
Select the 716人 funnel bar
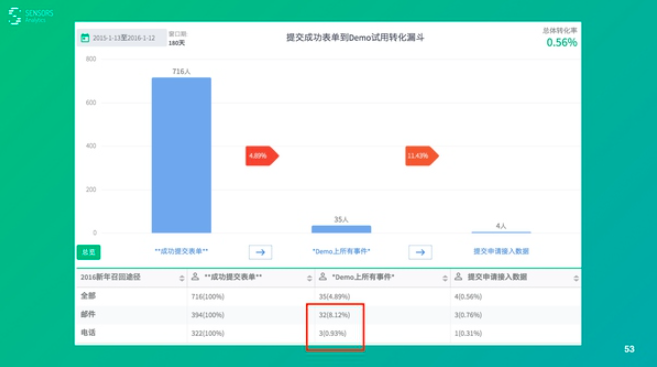[x=181, y=155]
